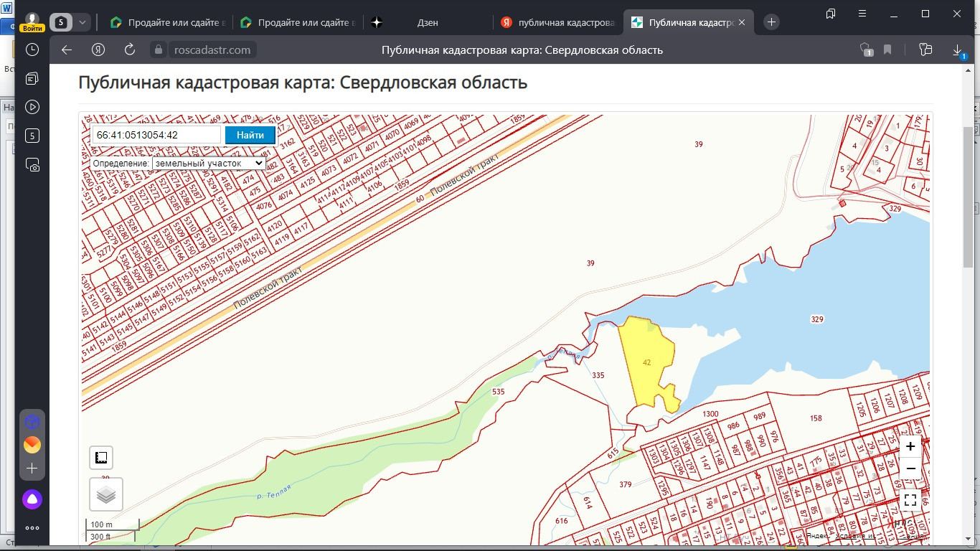Zoom out the map with minus button

pyautogui.click(x=910, y=468)
